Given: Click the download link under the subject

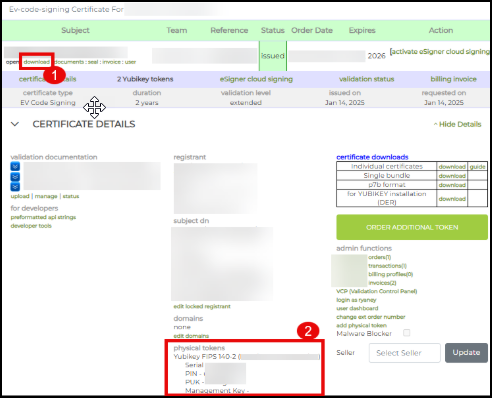Looking at the screenshot, I should 37,62.
